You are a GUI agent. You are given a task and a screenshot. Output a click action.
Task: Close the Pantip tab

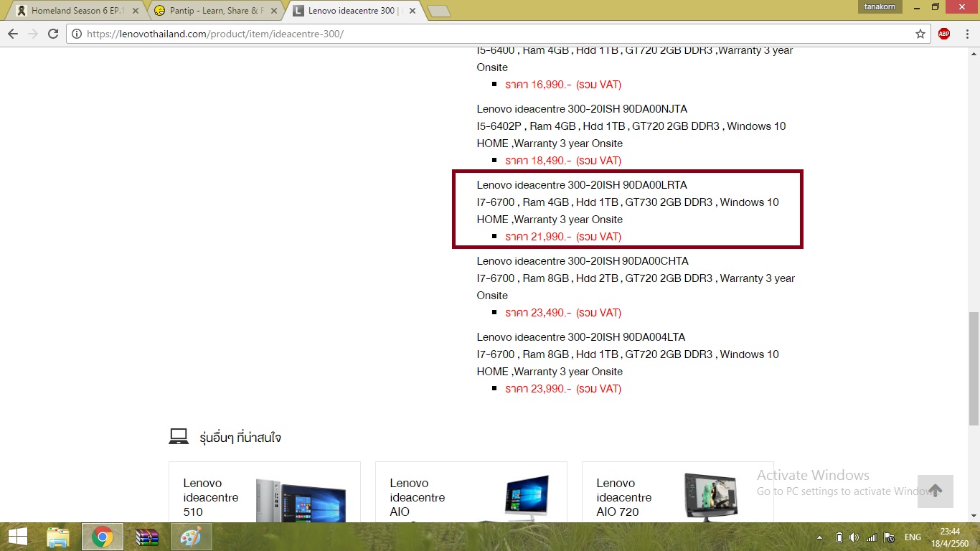pyautogui.click(x=273, y=11)
